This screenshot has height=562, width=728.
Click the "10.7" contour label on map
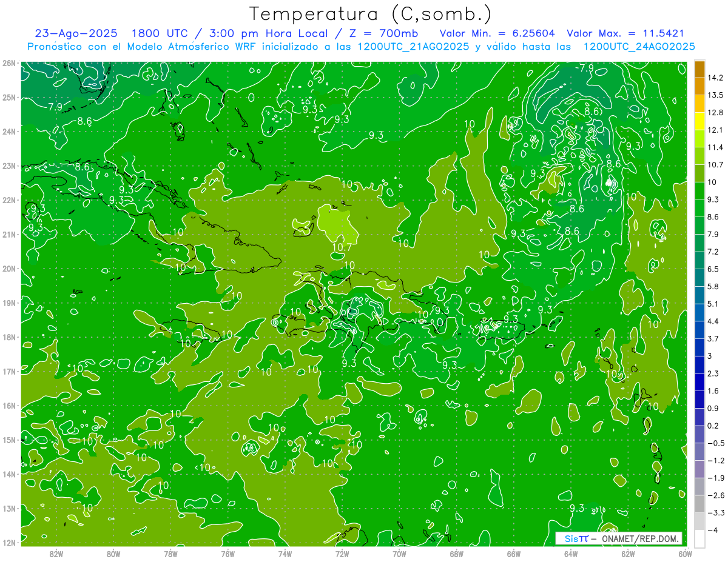342,247
